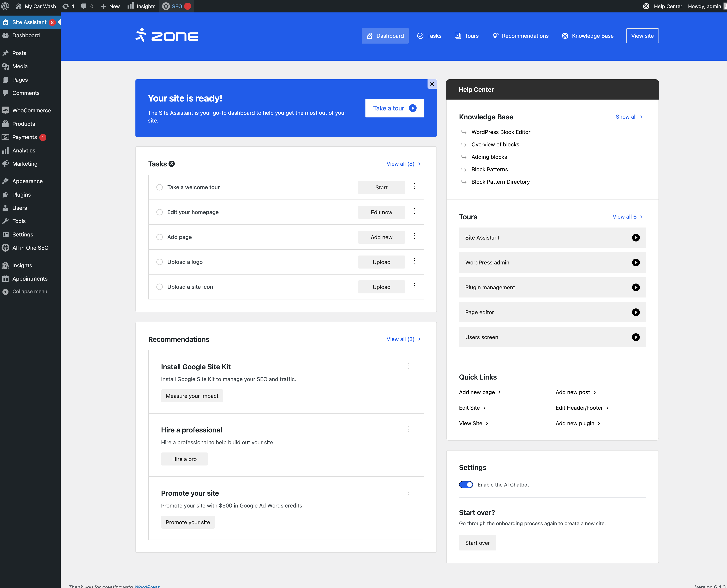Open options menu for 'Edit your homepage' task
The image size is (727, 588).
(x=414, y=211)
